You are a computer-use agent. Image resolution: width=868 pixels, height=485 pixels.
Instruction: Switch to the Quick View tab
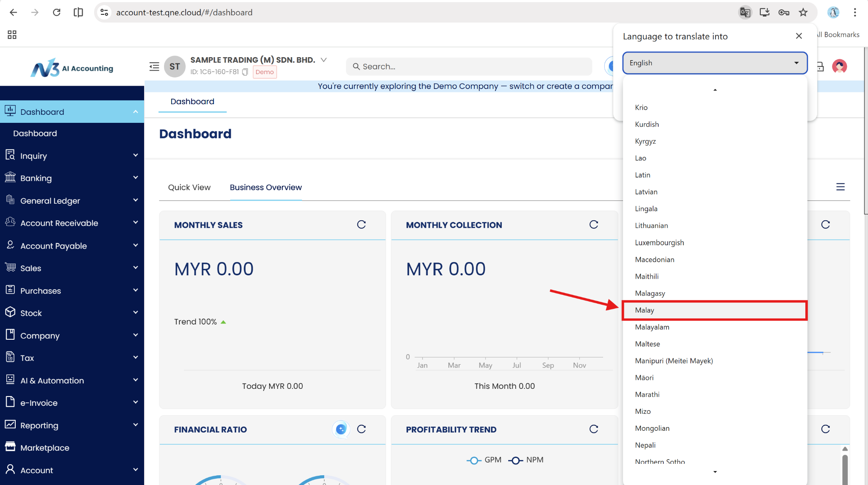click(x=189, y=187)
